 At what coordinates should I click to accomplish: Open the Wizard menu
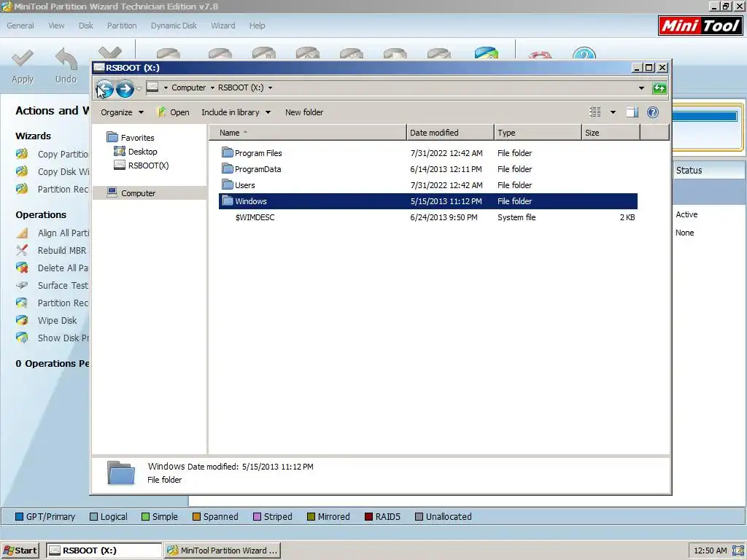[x=223, y=26]
